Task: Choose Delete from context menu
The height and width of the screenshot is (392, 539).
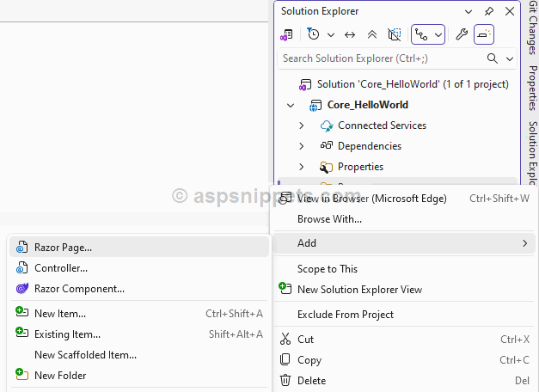Action: point(404,381)
